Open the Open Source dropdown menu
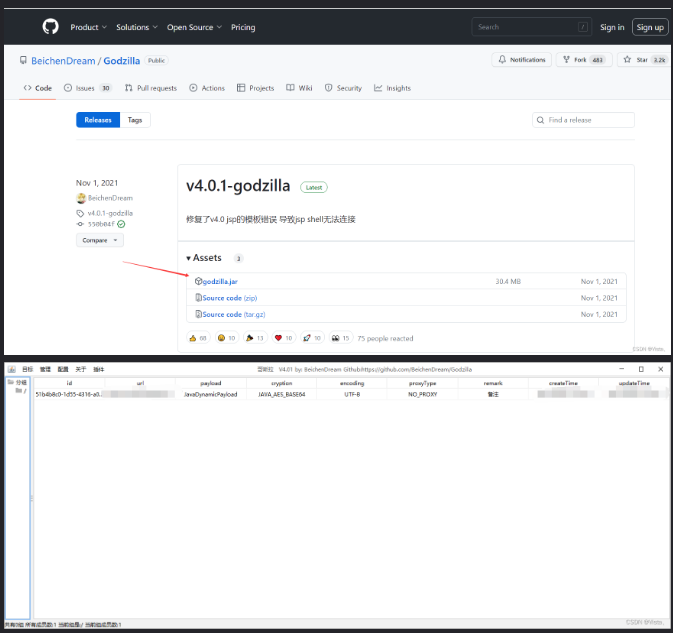The image size is (673, 633). pyautogui.click(x=194, y=27)
